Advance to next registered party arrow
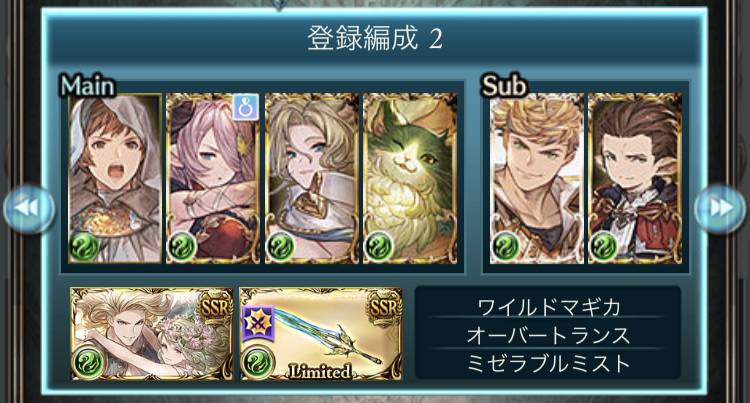 [x=720, y=208]
